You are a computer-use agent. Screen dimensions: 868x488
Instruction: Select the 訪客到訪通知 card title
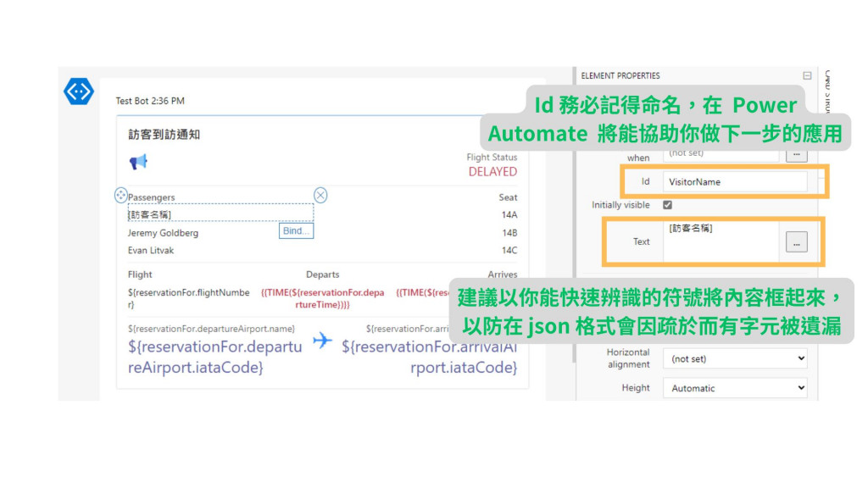click(164, 135)
